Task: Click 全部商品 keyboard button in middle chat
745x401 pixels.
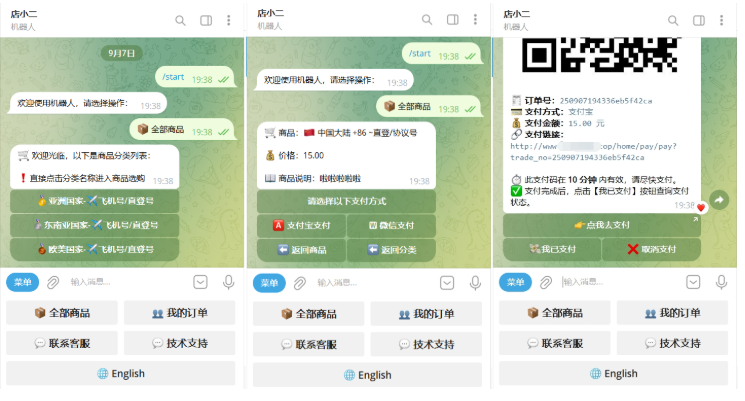Action: (x=308, y=314)
